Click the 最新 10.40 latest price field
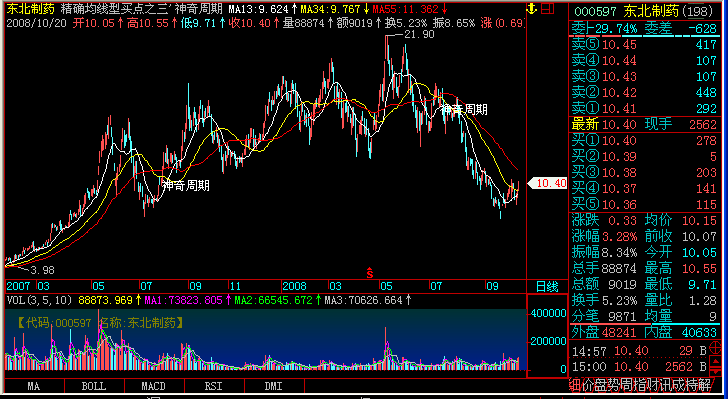This screenshot has width=728, height=399. click(x=604, y=124)
